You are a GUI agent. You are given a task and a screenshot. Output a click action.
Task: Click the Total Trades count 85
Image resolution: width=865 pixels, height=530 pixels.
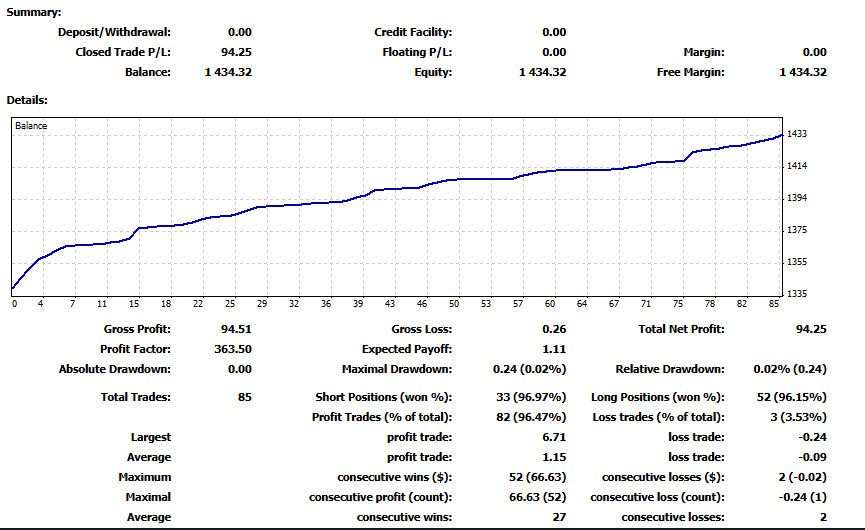pyautogui.click(x=245, y=397)
